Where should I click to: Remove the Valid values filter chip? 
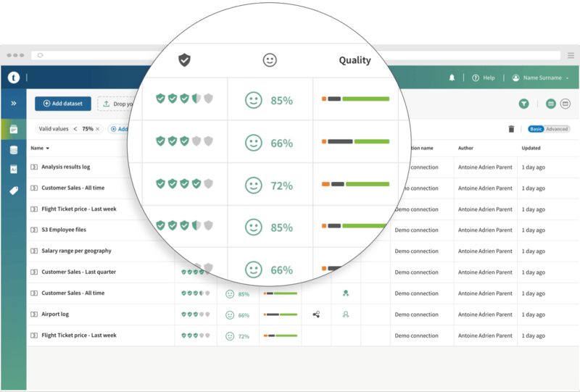tap(98, 129)
